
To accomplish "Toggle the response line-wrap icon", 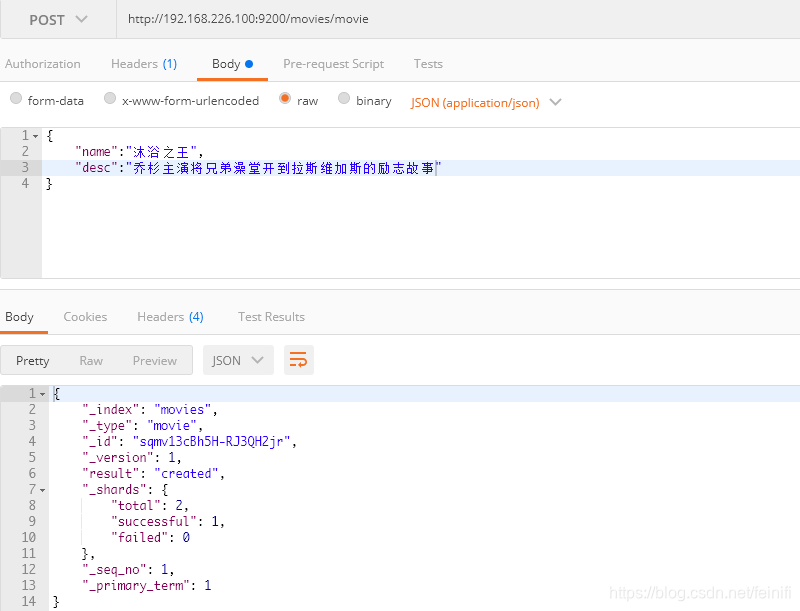I will click(x=298, y=360).
